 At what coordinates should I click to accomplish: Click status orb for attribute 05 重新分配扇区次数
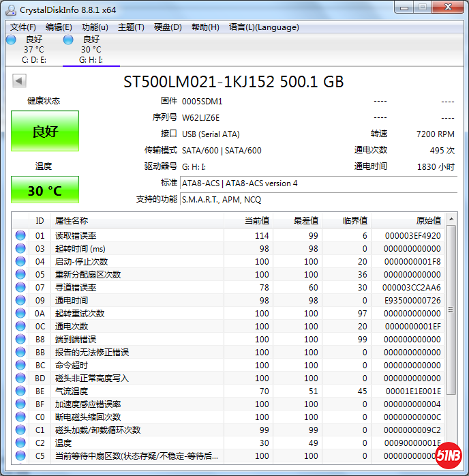(x=20, y=275)
